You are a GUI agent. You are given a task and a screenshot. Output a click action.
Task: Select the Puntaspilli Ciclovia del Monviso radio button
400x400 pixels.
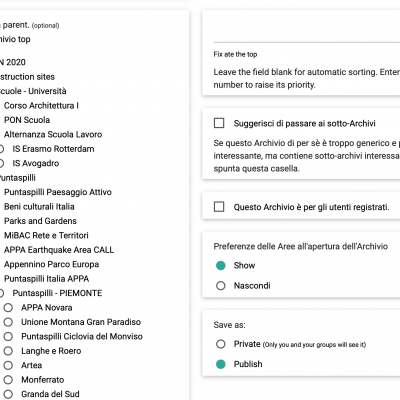[8, 336]
